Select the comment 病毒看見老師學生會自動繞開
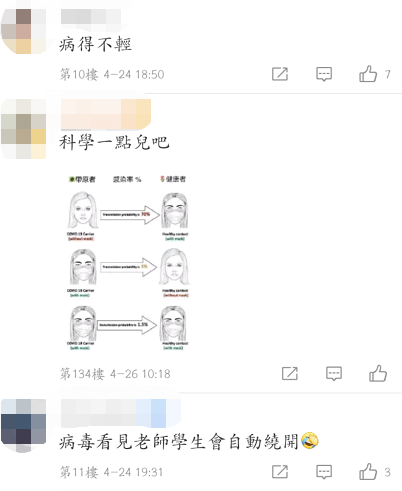The height and width of the screenshot is (491, 402). [x=189, y=442]
